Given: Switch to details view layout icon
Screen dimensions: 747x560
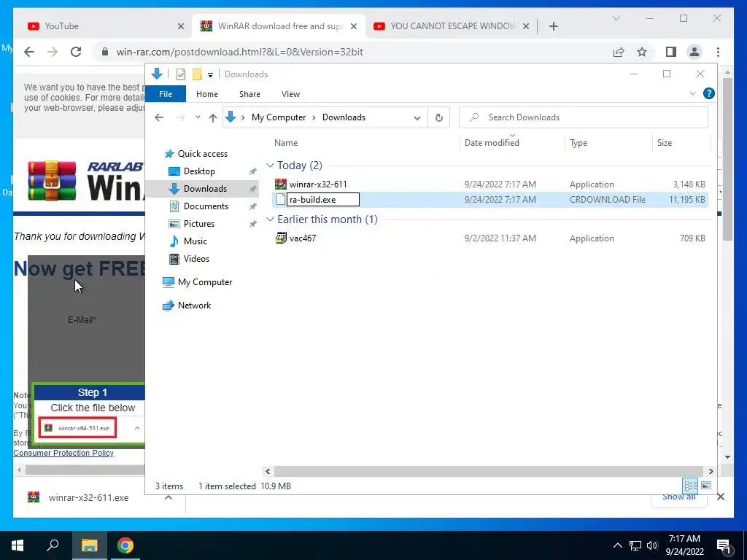Looking at the screenshot, I should click(690, 486).
